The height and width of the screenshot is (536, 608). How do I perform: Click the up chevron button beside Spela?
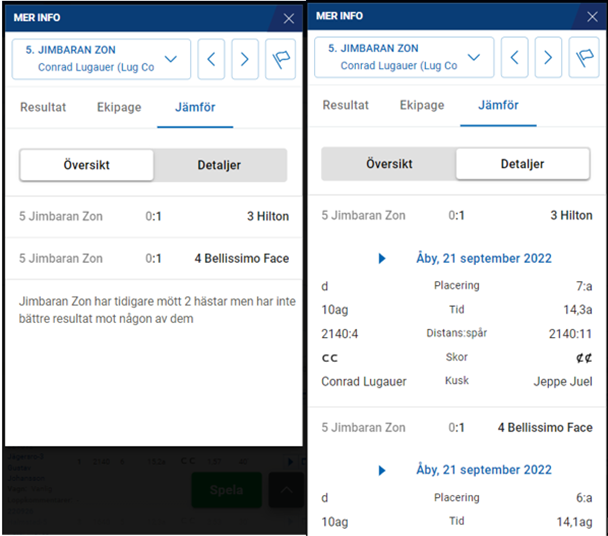coord(286,490)
